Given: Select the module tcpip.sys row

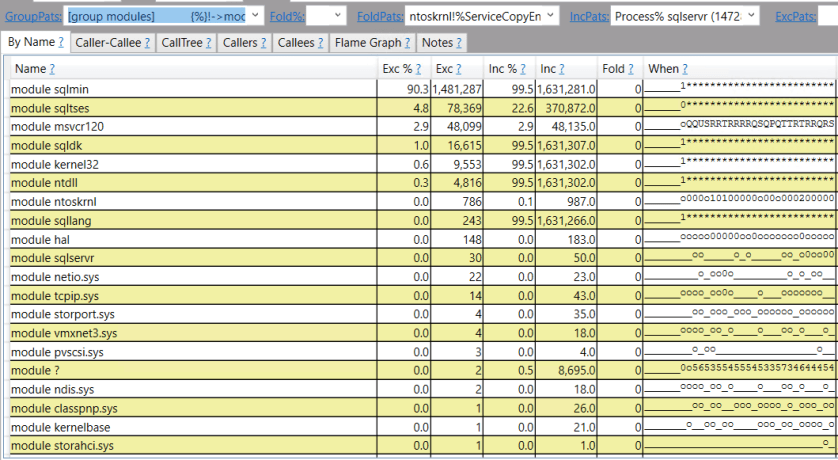Looking at the screenshot, I should (422, 295).
